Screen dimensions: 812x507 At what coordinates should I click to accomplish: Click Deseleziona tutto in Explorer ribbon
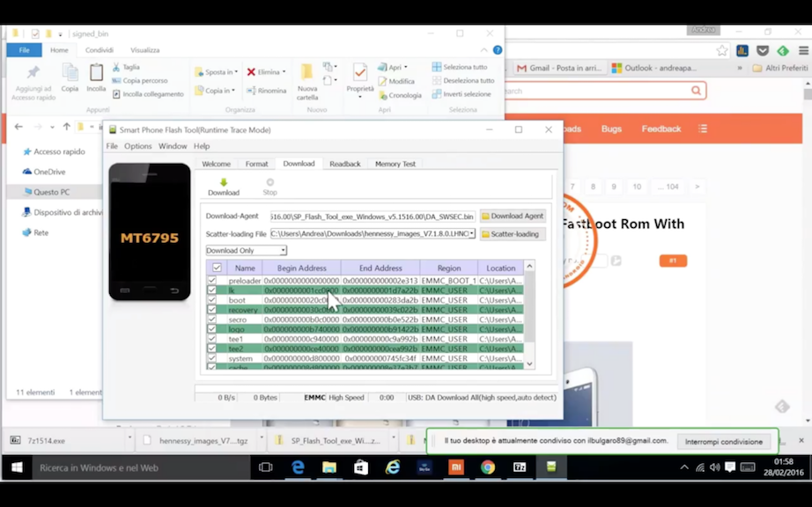click(x=463, y=81)
